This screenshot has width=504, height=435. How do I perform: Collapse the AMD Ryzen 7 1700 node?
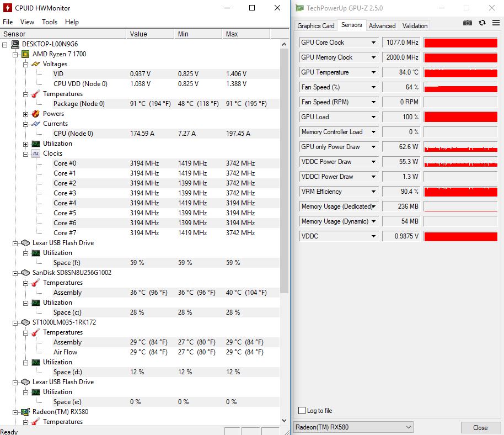[x=15, y=55]
